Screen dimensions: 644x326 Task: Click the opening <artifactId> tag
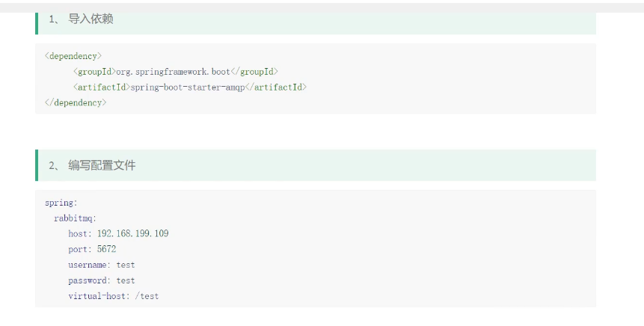pyautogui.click(x=101, y=87)
